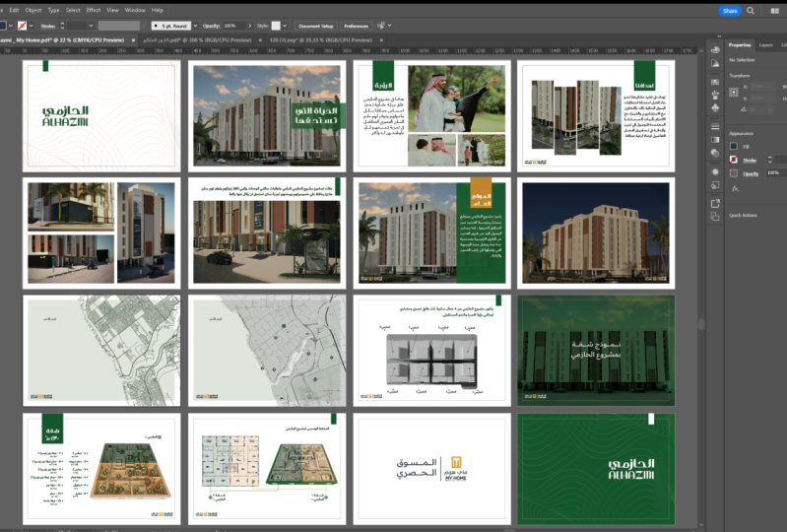787x532 pixels.
Task: Open the Edit menu
Action: 14,10
